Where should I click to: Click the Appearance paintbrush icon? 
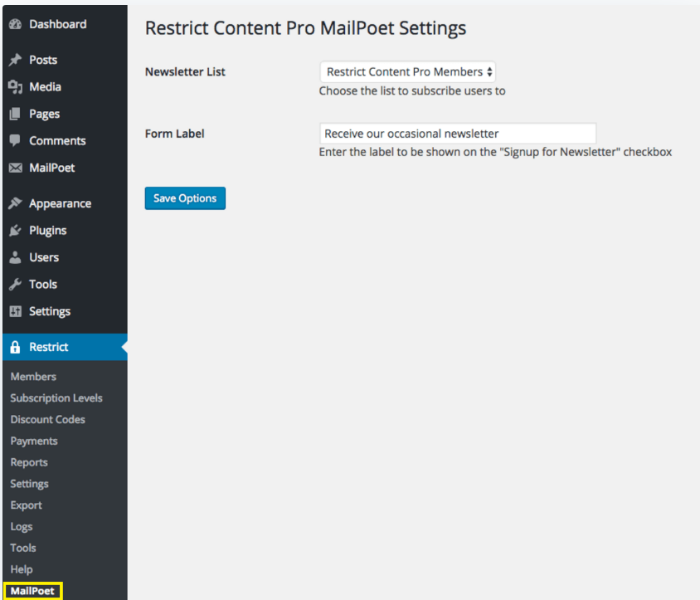pos(15,203)
